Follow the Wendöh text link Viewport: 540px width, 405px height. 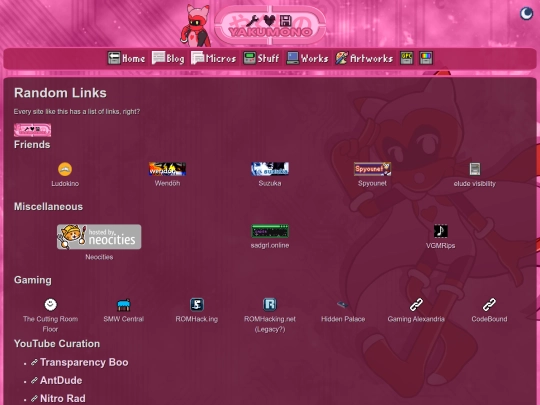tap(167, 183)
